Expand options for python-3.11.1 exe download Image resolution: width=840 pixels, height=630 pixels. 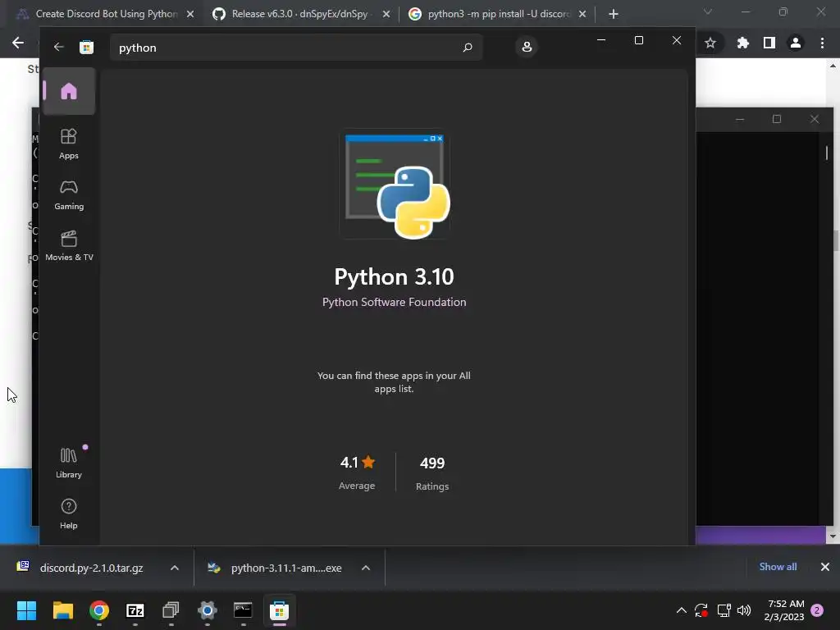point(366,568)
